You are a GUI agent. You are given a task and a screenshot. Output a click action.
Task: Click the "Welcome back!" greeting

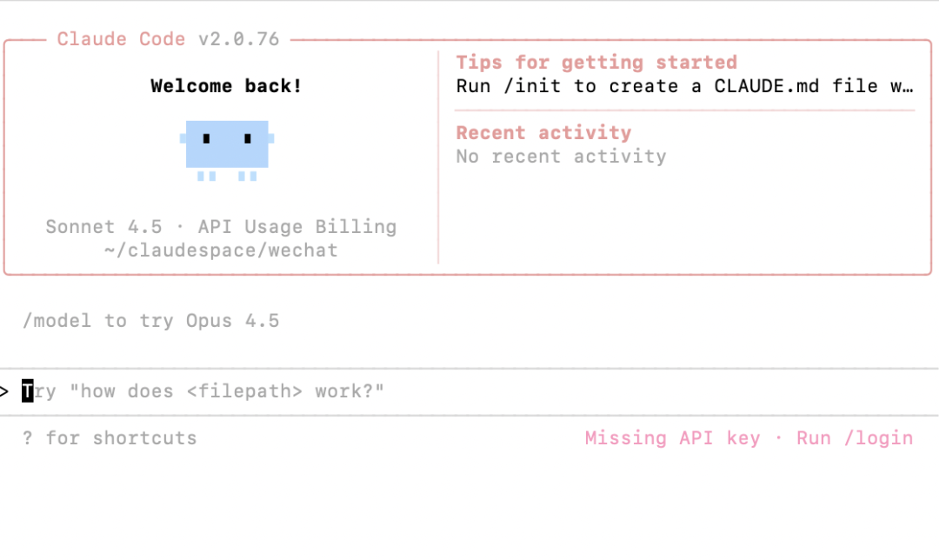click(226, 86)
